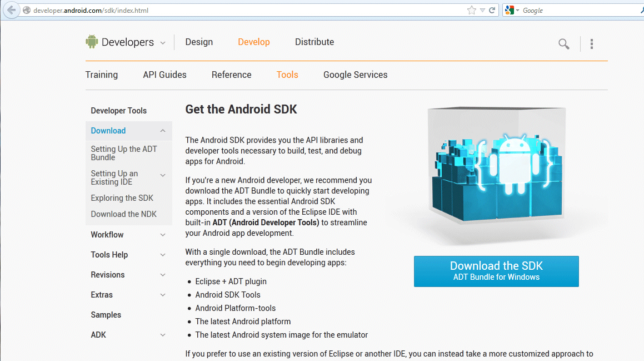Open the bookmark dropdown arrow beside the star

[483, 10]
